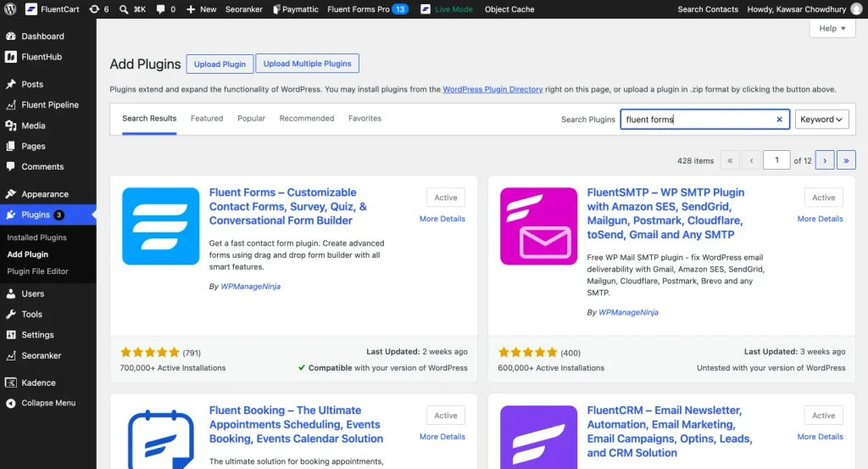Image resolution: width=868 pixels, height=469 pixels.
Task: Click the FluentSMTP plugin icon
Action: (538, 226)
